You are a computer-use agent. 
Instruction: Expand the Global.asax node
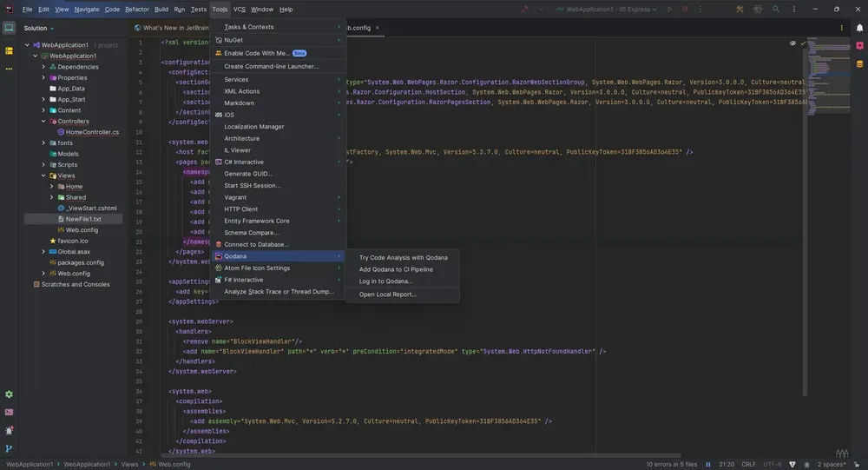[x=43, y=252]
